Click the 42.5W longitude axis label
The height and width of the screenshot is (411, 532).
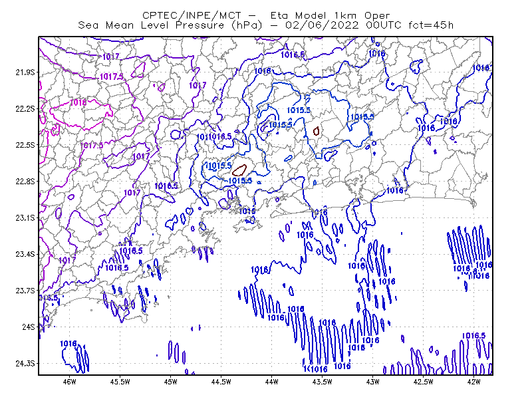(x=424, y=382)
